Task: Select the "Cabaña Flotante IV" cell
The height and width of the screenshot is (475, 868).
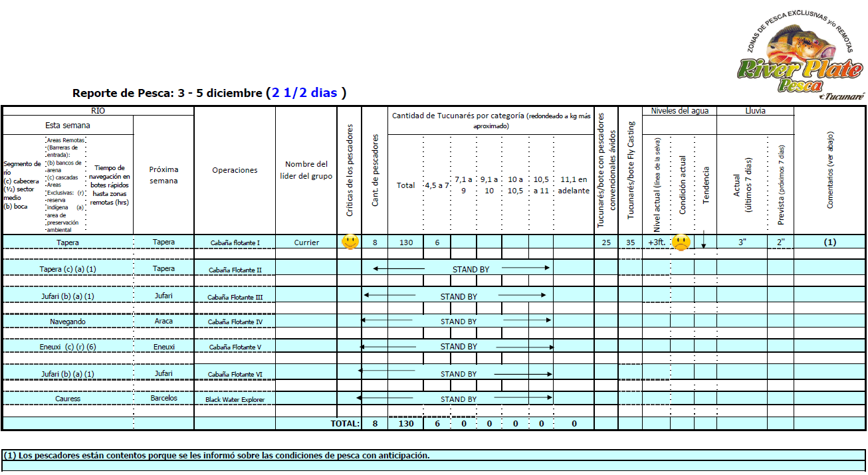Action: pos(235,322)
